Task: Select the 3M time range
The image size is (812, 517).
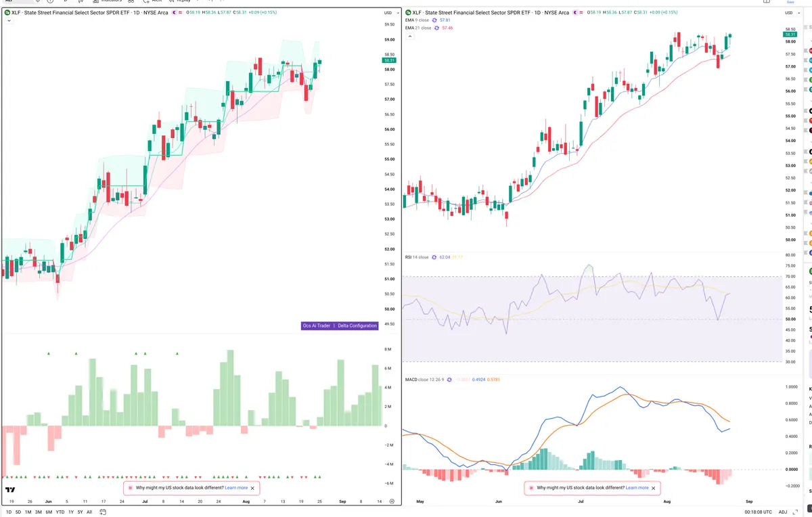Action: click(39, 512)
